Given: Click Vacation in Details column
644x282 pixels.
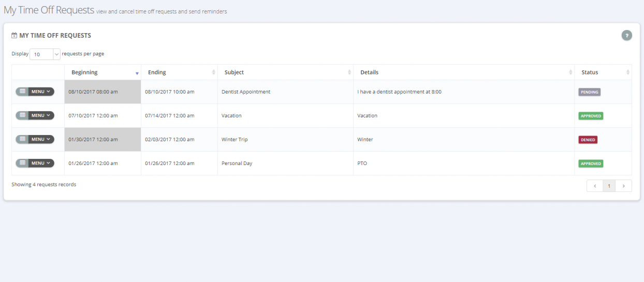Looking at the screenshot, I should (367, 115).
